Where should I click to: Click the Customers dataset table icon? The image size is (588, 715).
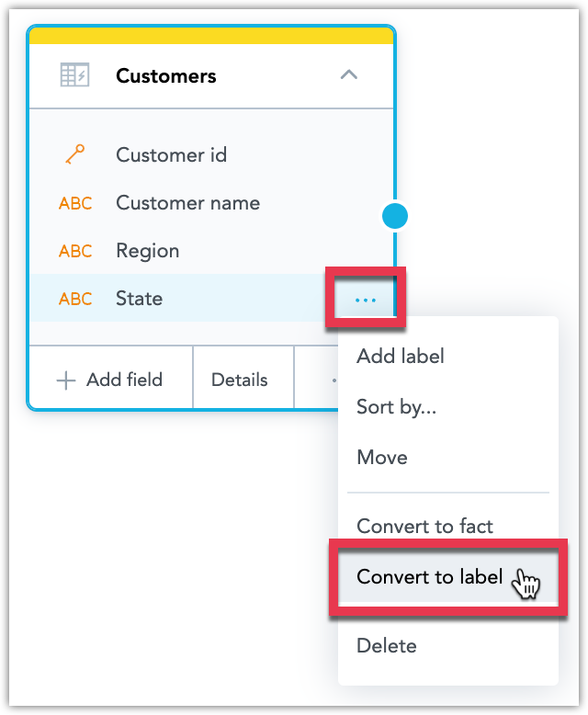[x=74, y=74]
